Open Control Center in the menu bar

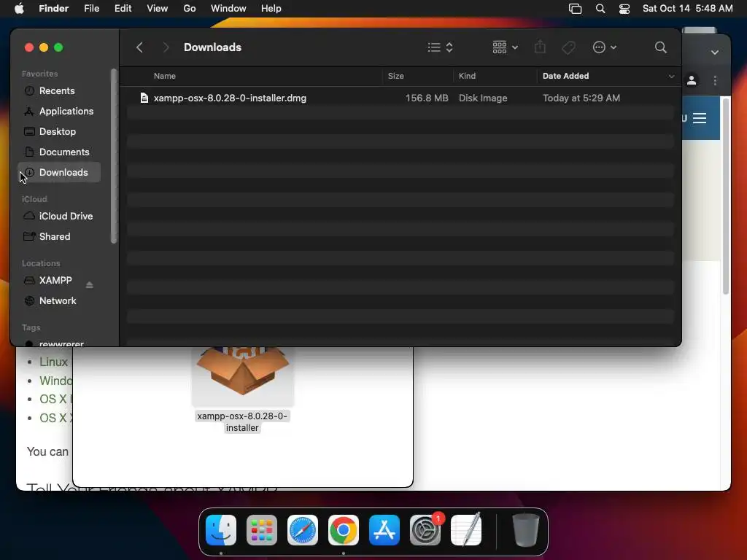point(624,9)
